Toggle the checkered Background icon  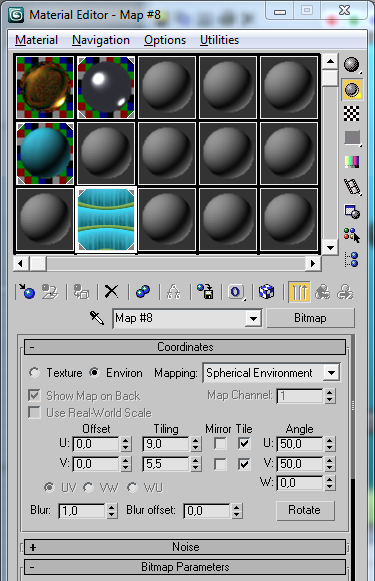352,114
